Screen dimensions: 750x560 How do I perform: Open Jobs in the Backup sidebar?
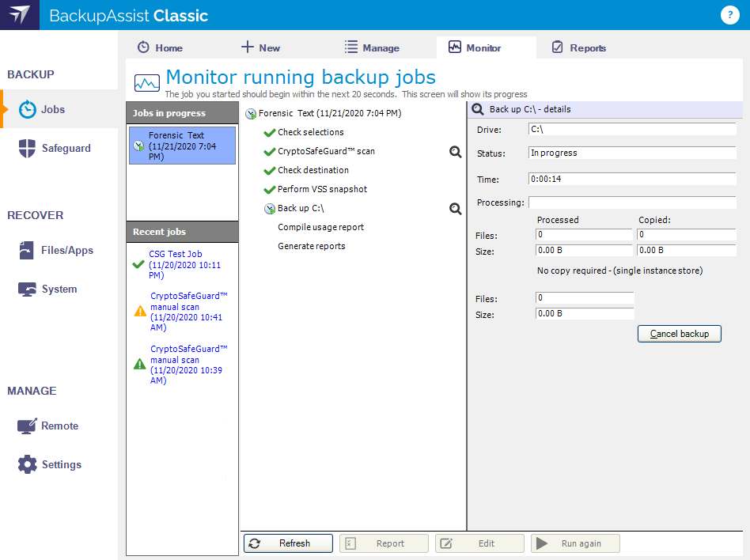pyautogui.click(x=59, y=109)
